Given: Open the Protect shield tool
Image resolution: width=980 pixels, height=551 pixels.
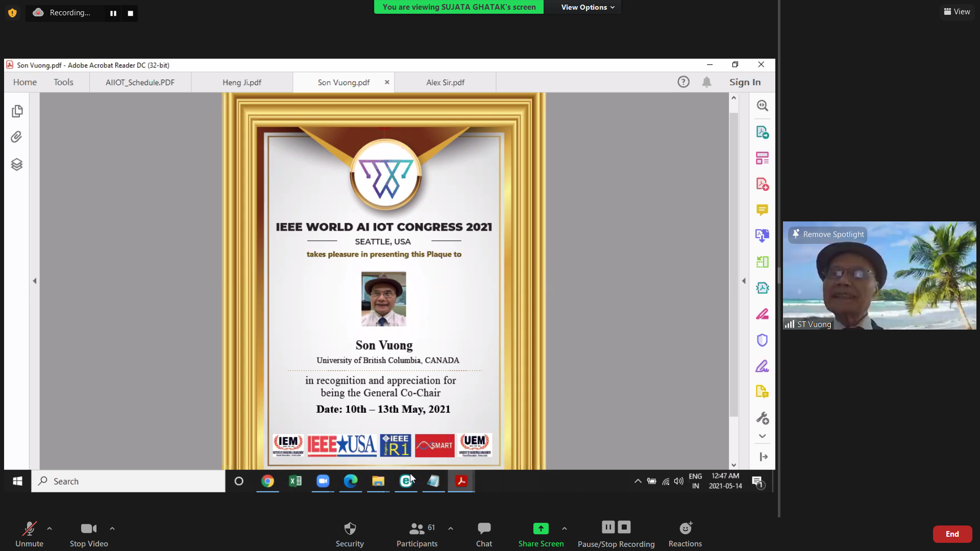Looking at the screenshot, I should pyautogui.click(x=762, y=340).
